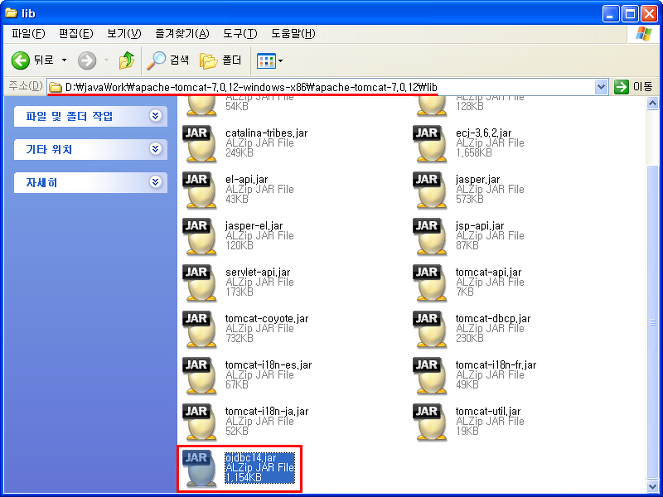
Task: Select tomcat-i18n-es.jar file icon
Action: point(200,376)
